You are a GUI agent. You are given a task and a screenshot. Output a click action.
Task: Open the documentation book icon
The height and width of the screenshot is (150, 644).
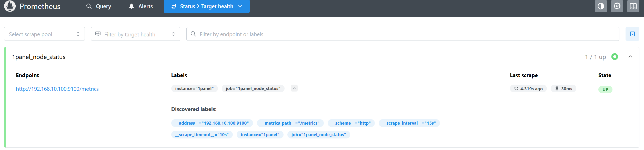633,6
